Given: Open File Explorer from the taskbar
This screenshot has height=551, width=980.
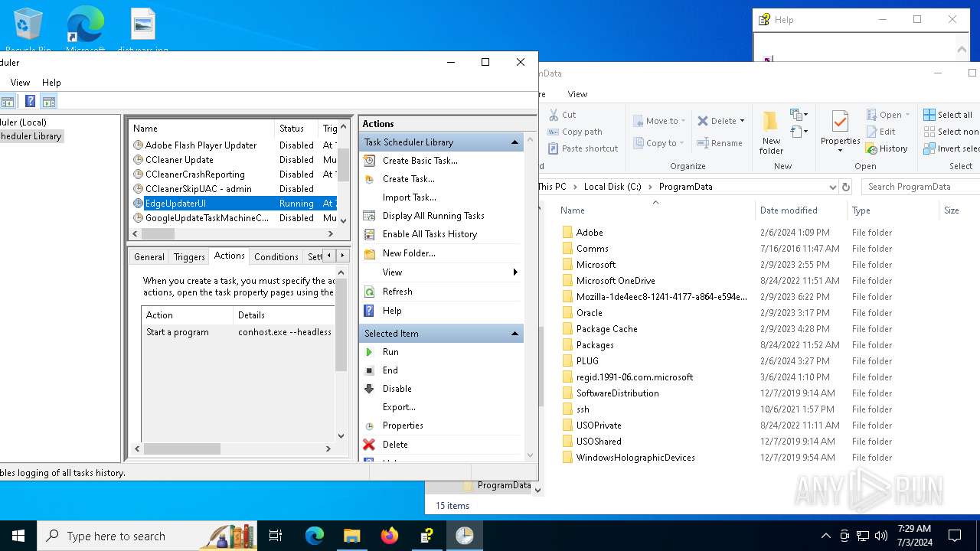Looking at the screenshot, I should 351,536.
